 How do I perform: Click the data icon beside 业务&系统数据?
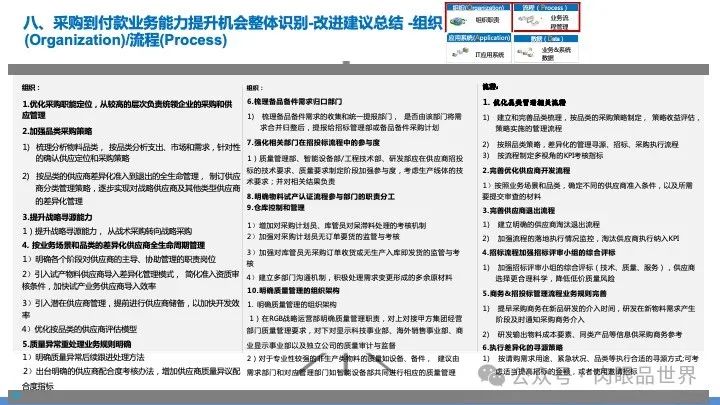click(x=526, y=53)
